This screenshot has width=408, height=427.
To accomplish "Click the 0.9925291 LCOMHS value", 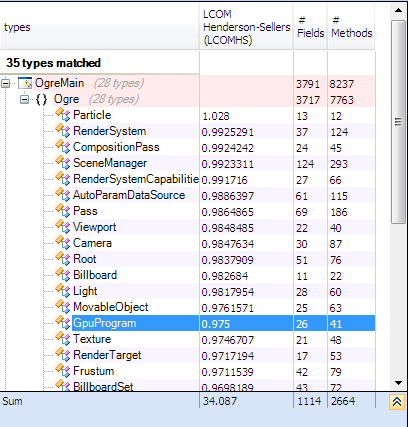I will (228, 132).
